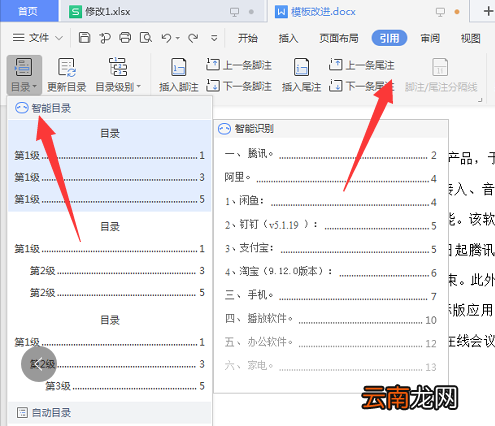Click the 目录 table of contents button
The width and height of the screenshot is (495, 426).
24,75
